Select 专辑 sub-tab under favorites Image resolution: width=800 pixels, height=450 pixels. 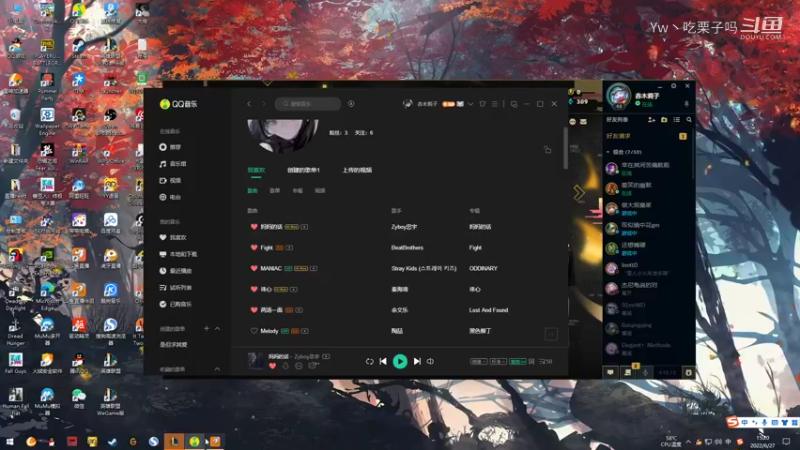(297, 190)
